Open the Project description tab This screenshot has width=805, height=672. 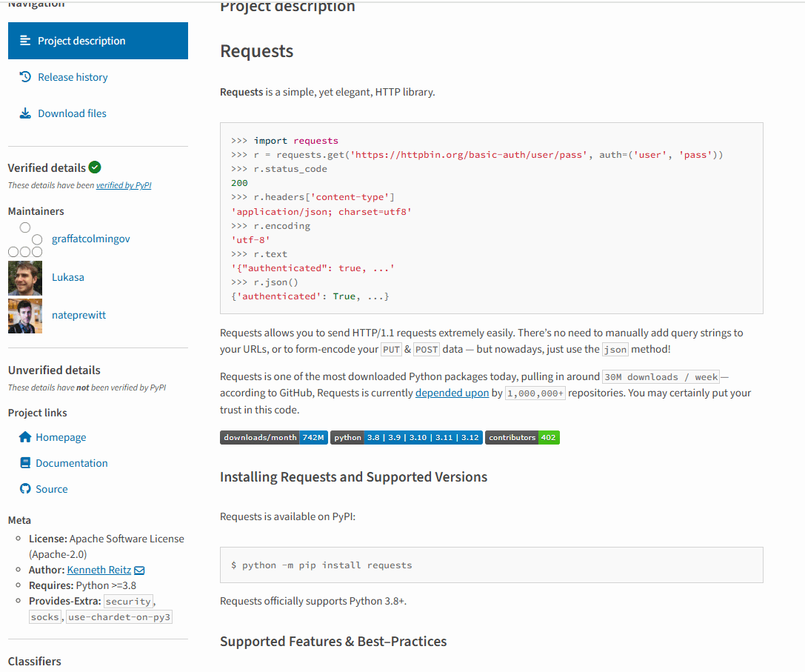pyautogui.click(x=98, y=41)
